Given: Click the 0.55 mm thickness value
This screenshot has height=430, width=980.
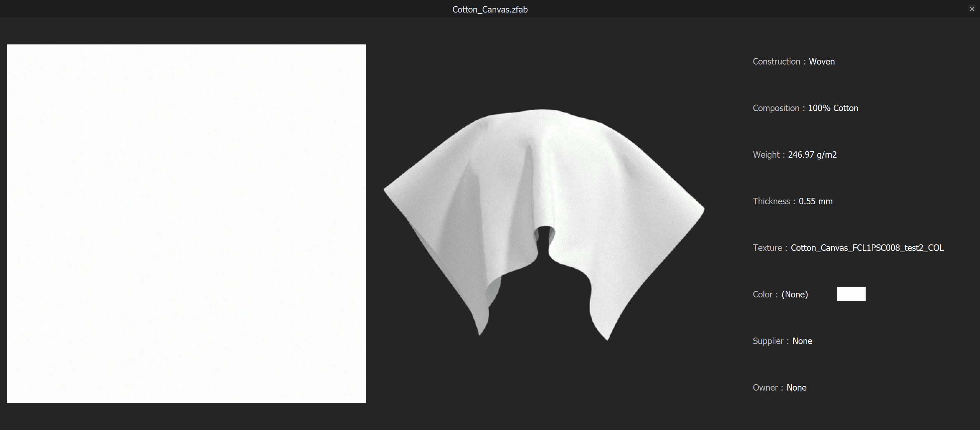Looking at the screenshot, I should [x=815, y=201].
